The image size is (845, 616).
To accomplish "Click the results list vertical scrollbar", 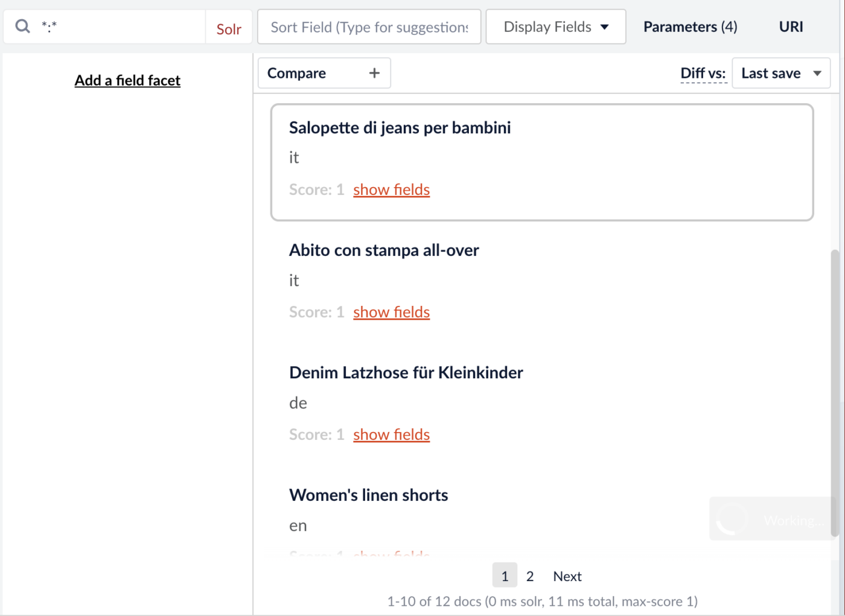I will point(835,392).
